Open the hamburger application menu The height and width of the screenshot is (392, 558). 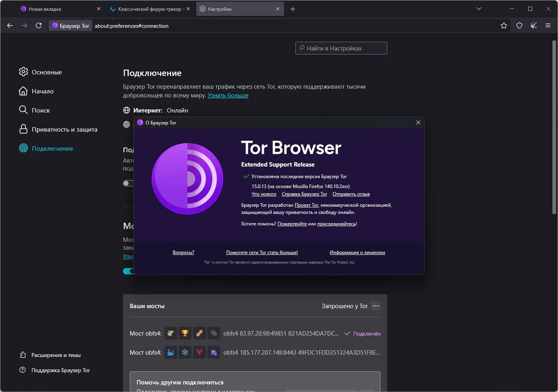pos(548,26)
